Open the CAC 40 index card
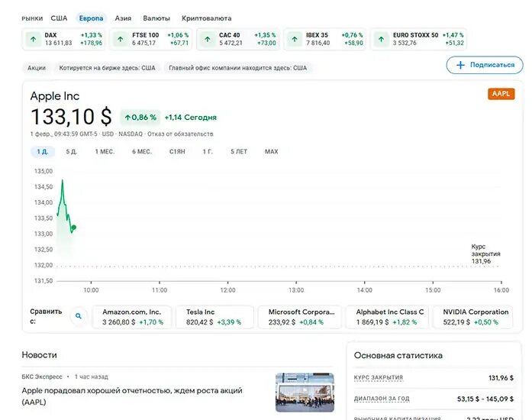Image resolution: width=532 pixels, height=420 pixels. (x=238, y=39)
